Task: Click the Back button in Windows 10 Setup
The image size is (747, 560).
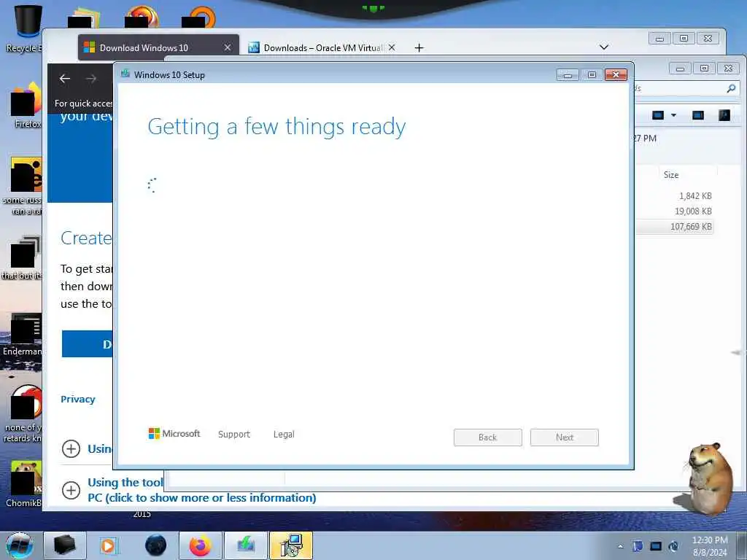Action: click(487, 437)
